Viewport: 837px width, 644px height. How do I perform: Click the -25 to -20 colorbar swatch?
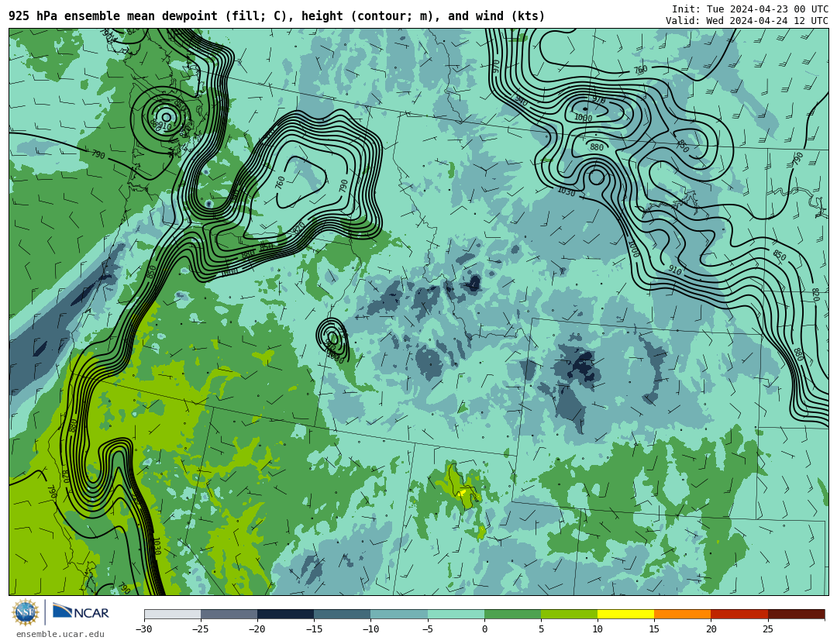(x=229, y=614)
